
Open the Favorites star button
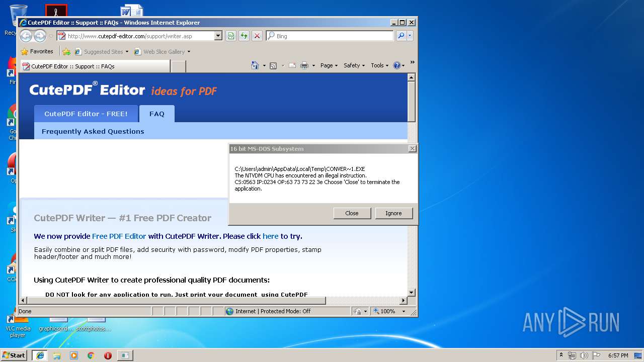37,51
